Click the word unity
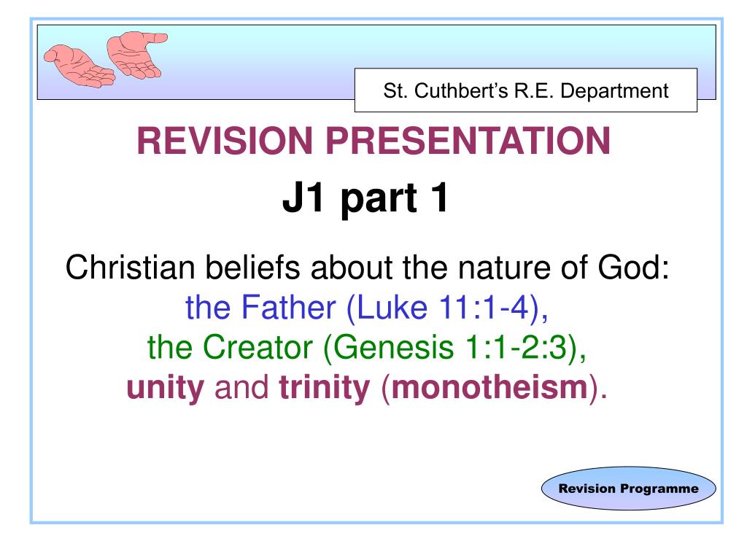The height and width of the screenshot is (560, 747). pos(166,388)
